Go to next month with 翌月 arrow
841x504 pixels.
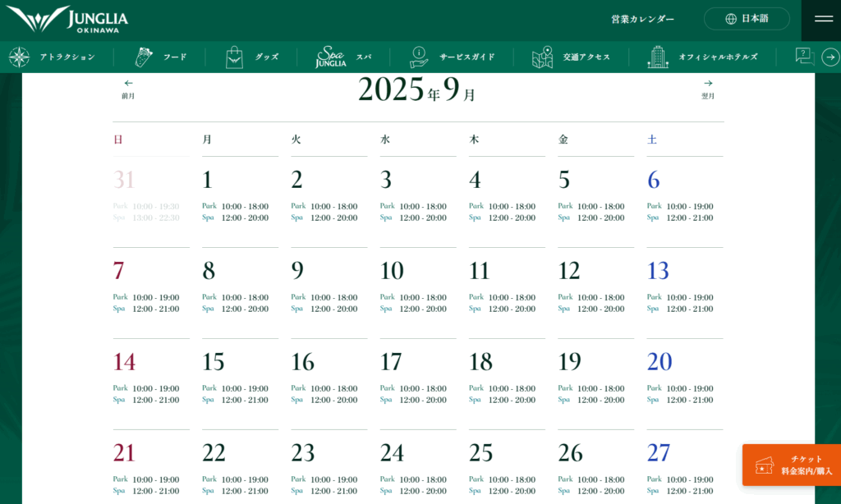click(x=708, y=89)
